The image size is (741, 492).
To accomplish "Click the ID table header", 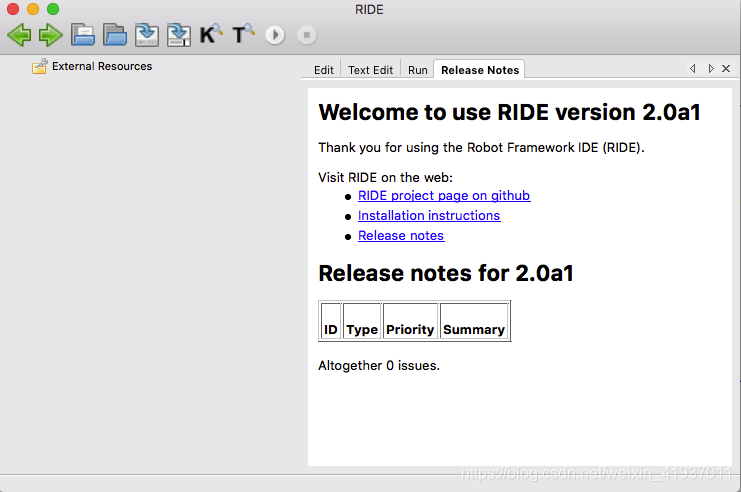I will (x=331, y=321).
